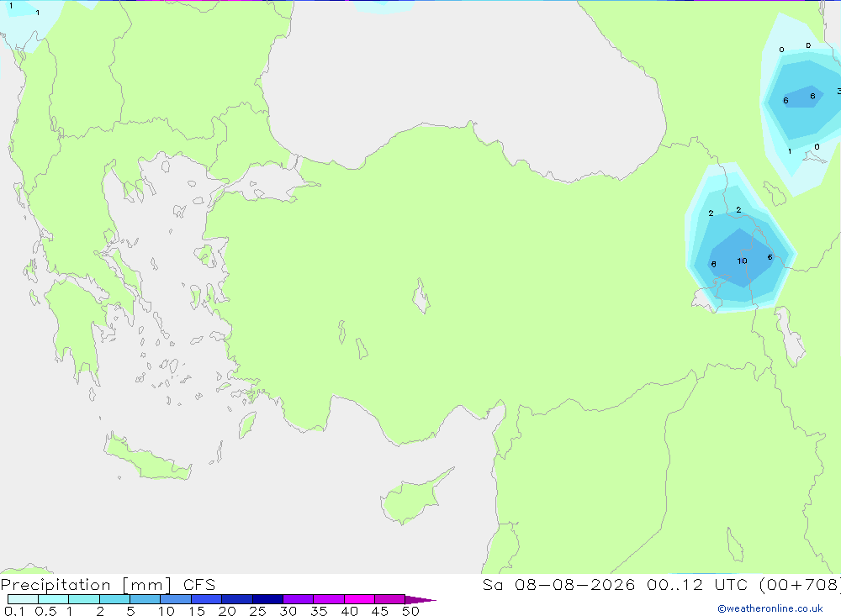Click the '15' legend value
841x616 pixels.
[x=196, y=611]
